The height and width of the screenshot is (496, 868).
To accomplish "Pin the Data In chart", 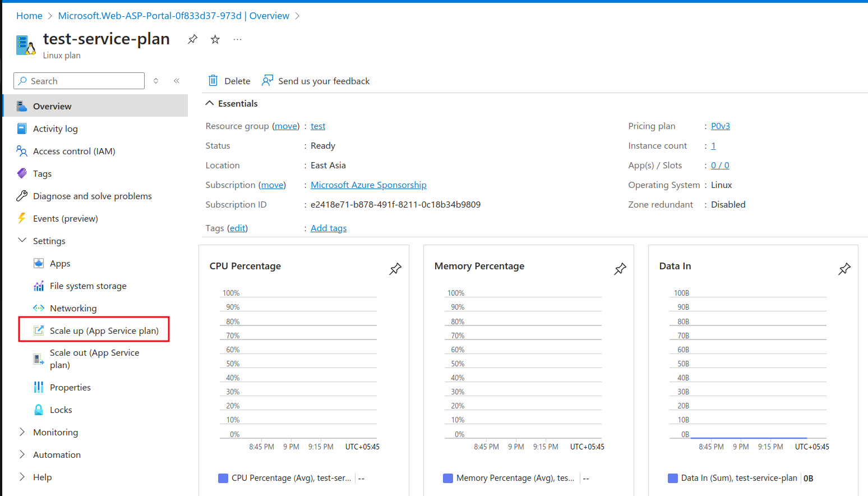I will (844, 269).
